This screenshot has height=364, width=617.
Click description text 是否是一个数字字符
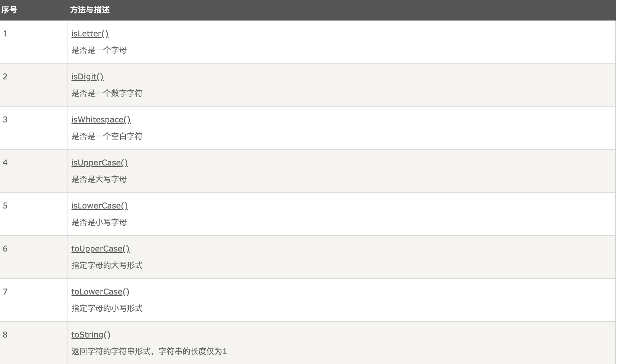click(107, 93)
